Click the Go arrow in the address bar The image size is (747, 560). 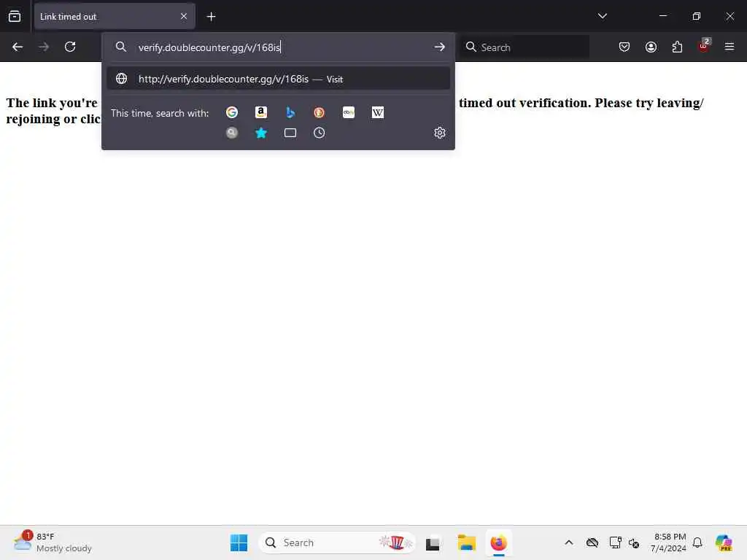(x=440, y=47)
